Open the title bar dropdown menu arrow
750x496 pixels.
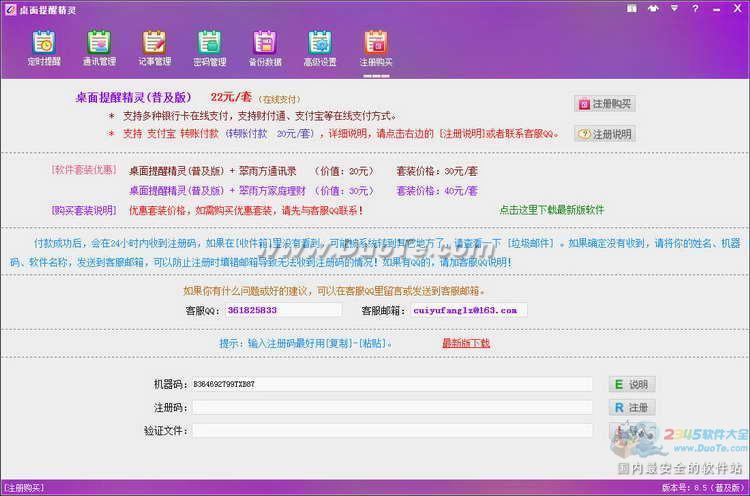[x=674, y=8]
